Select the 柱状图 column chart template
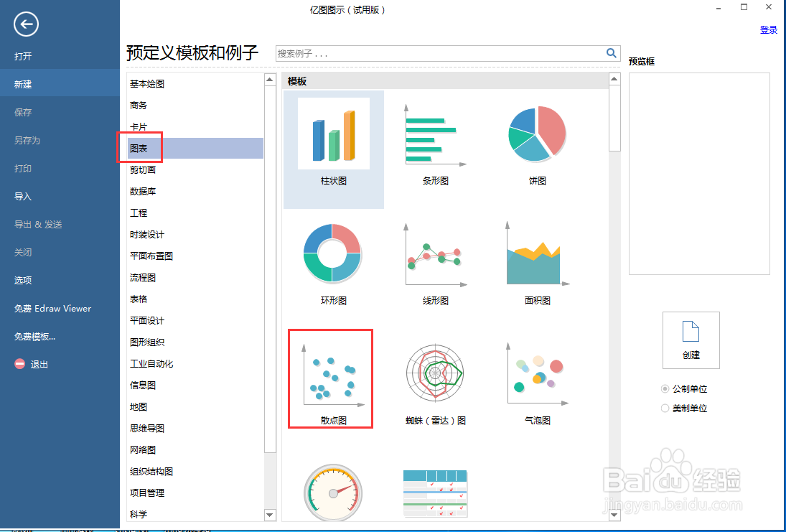Screen dimensions: 786x532 334,149
